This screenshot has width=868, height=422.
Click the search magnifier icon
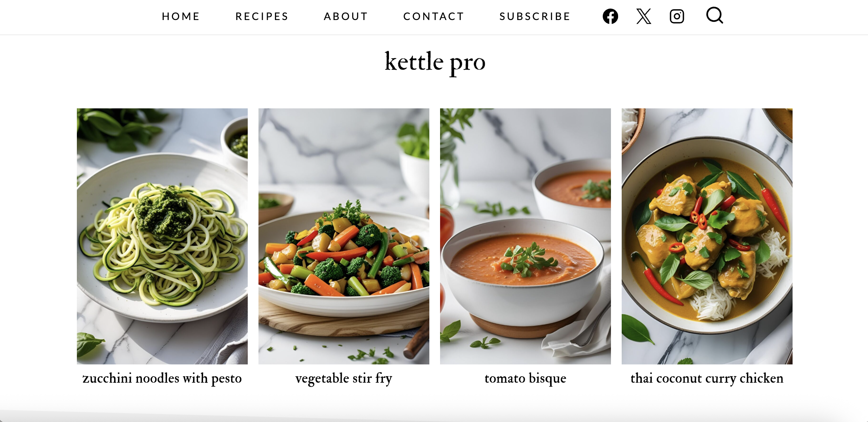(715, 15)
